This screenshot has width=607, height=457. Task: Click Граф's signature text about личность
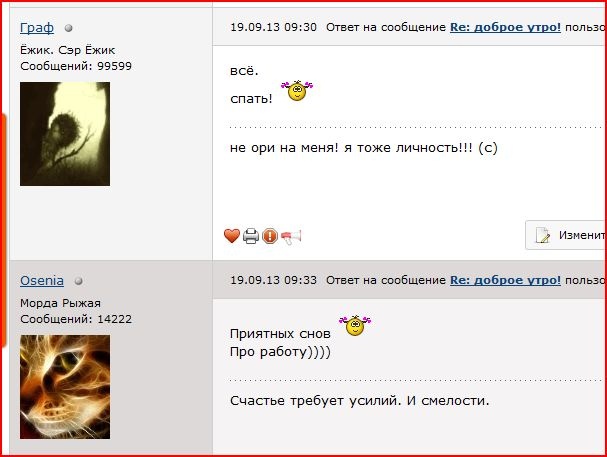[364, 148]
